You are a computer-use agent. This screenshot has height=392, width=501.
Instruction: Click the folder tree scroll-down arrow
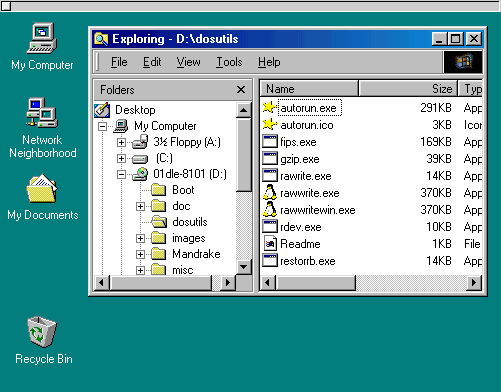tap(244, 267)
